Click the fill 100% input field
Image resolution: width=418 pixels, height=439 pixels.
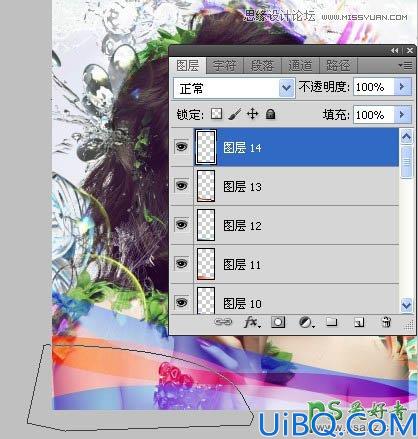pyautogui.click(x=374, y=115)
